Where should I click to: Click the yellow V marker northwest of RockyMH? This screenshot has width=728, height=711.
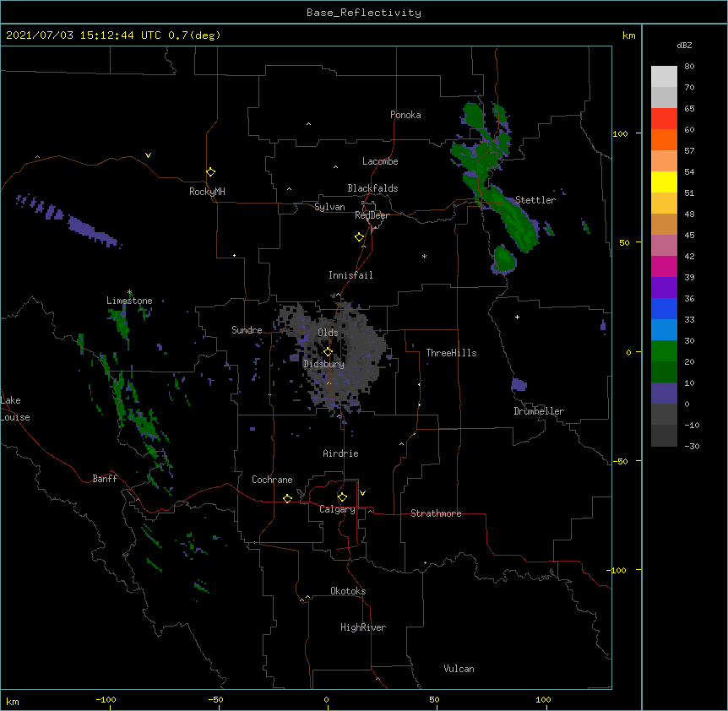pos(148,155)
